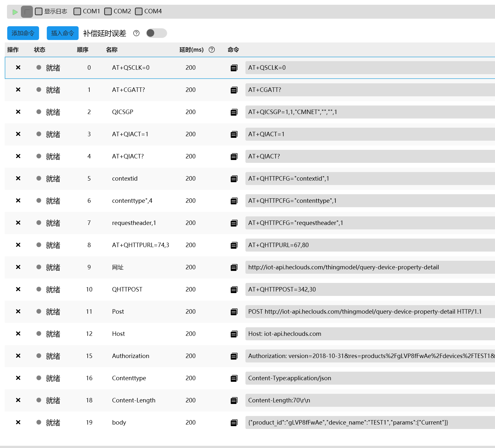Click the 插入命令 button

63,33
